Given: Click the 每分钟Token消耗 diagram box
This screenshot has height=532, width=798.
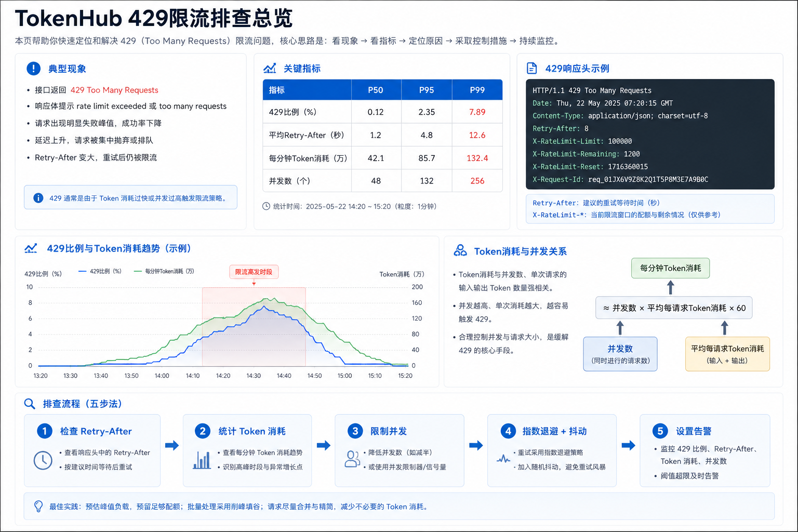Looking at the screenshot, I should [671, 268].
